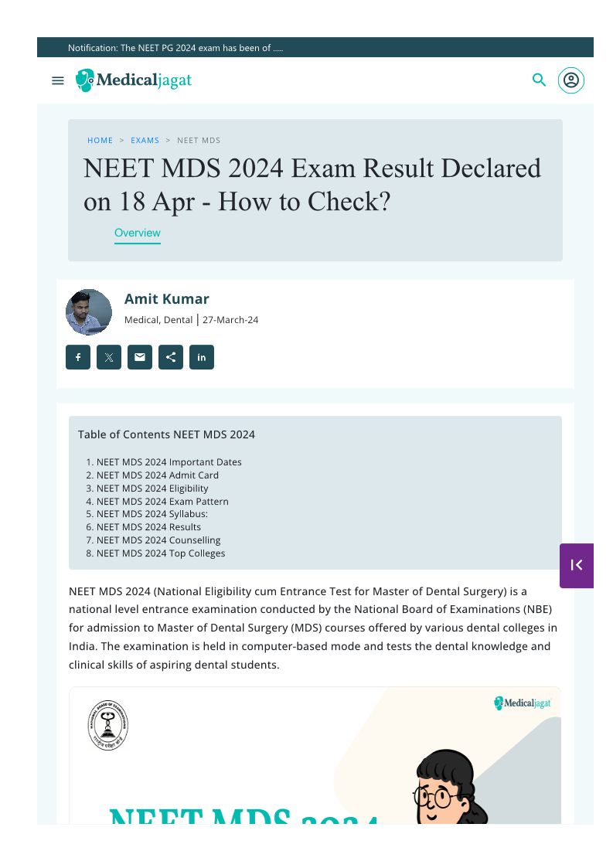Share article via email icon

140,357
